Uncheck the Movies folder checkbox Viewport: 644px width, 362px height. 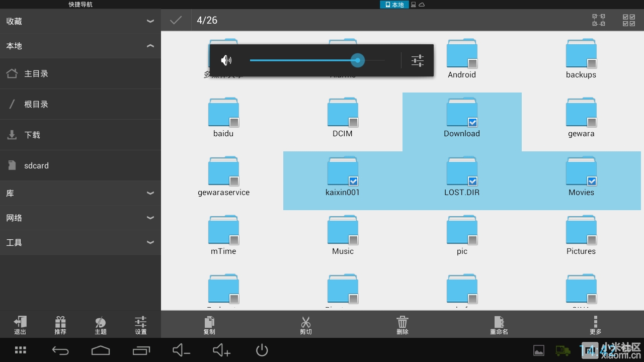[592, 181]
